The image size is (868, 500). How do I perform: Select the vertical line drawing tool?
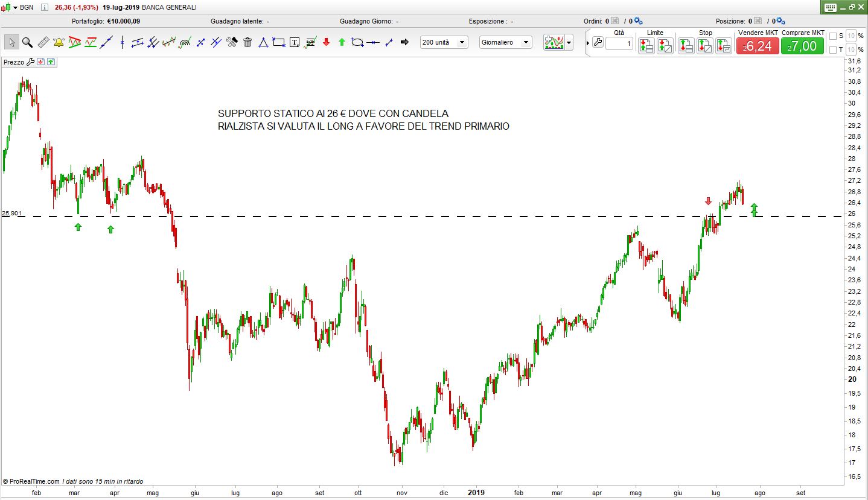click(x=122, y=42)
